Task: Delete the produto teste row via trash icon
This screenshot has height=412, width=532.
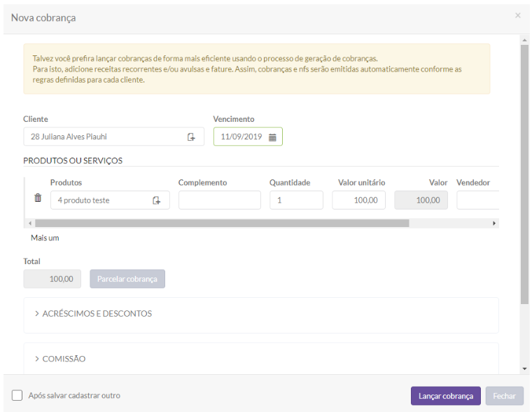Action: tap(38, 198)
